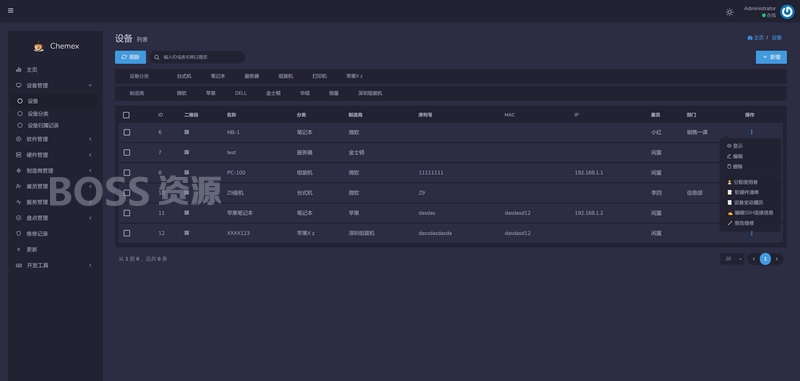Viewport: 800px width, 381px height.
Task: Open QR code icon for XXXX123 row
Action: [x=187, y=233]
